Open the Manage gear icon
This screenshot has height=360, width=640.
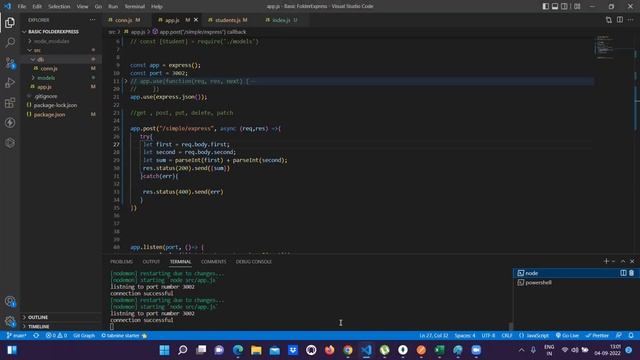(x=10, y=321)
